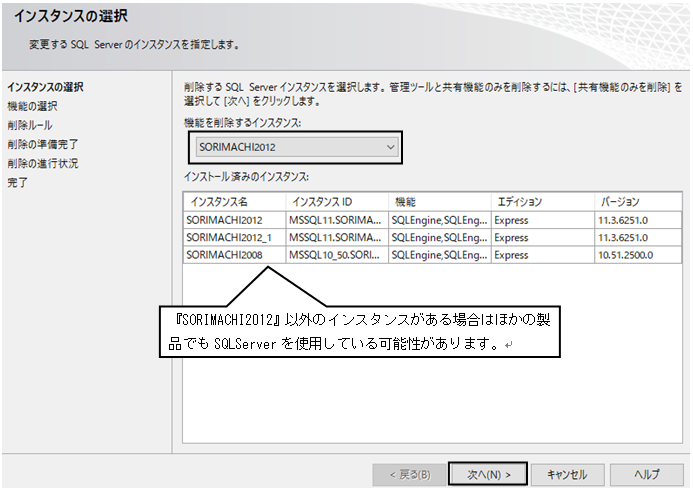Select the SORIMACHI2012 row in instance table

(433, 220)
